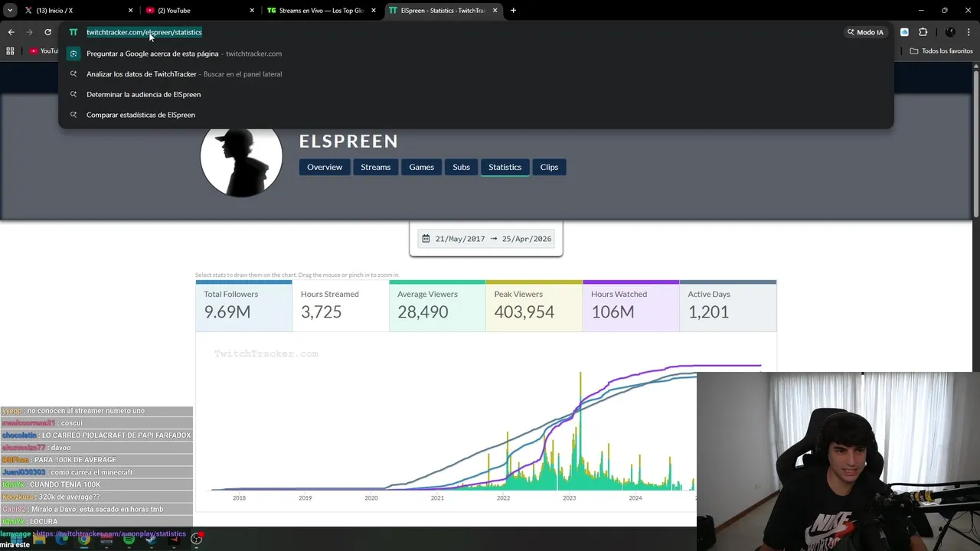The width and height of the screenshot is (980, 551).
Task: Switch to the Streams en Vivo tab
Action: [322, 11]
